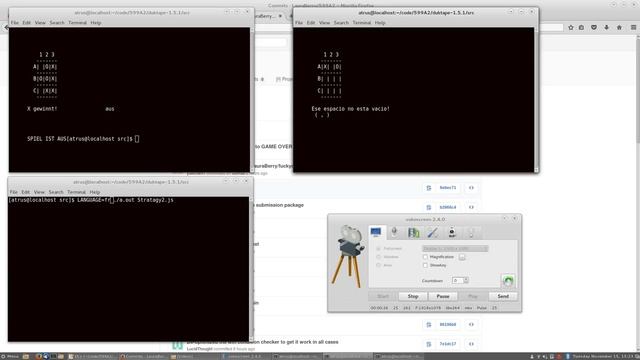Select Fullscreen radio button in vokoscreen

[378, 249]
